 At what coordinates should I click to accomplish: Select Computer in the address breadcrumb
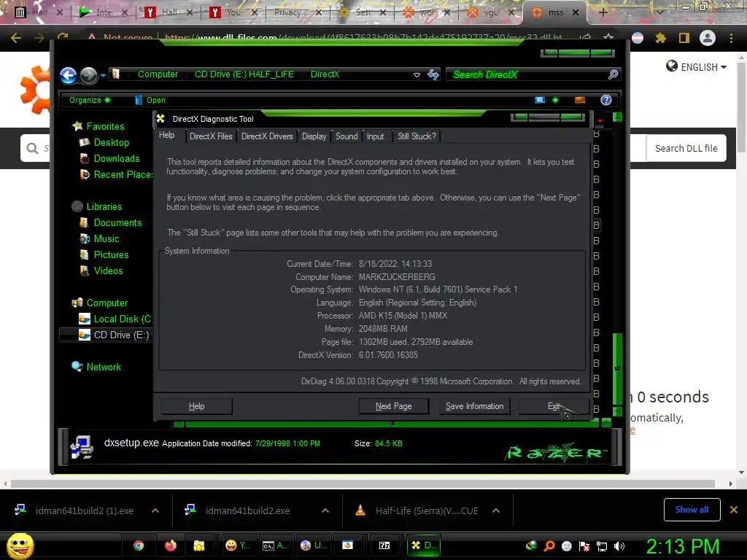[158, 74]
